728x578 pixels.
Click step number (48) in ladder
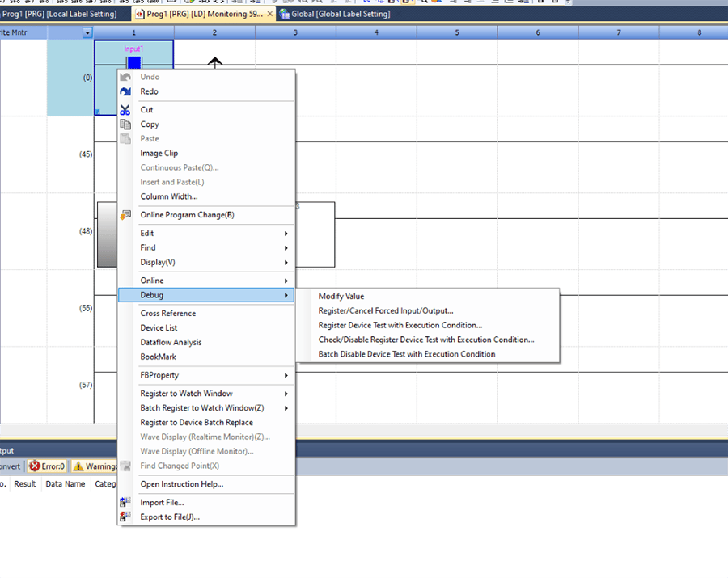(86, 231)
